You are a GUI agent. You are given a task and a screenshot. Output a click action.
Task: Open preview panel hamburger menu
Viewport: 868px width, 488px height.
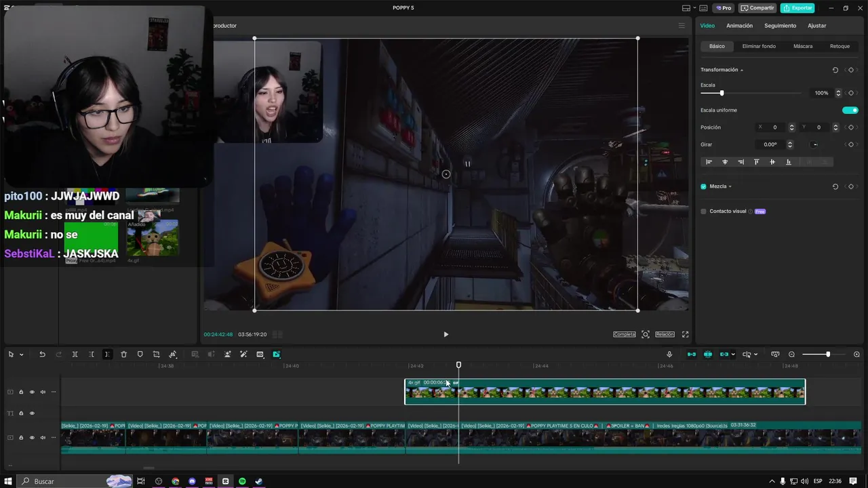[682, 26]
